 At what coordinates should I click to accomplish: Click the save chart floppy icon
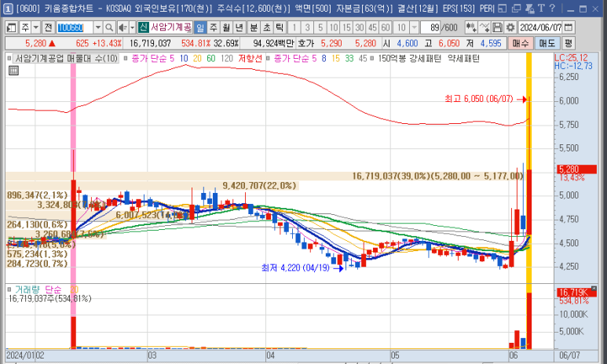point(498,27)
